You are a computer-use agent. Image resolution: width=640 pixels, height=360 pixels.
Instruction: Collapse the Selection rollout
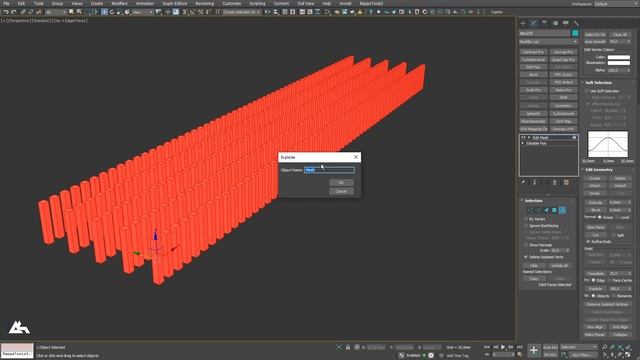pos(522,201)
